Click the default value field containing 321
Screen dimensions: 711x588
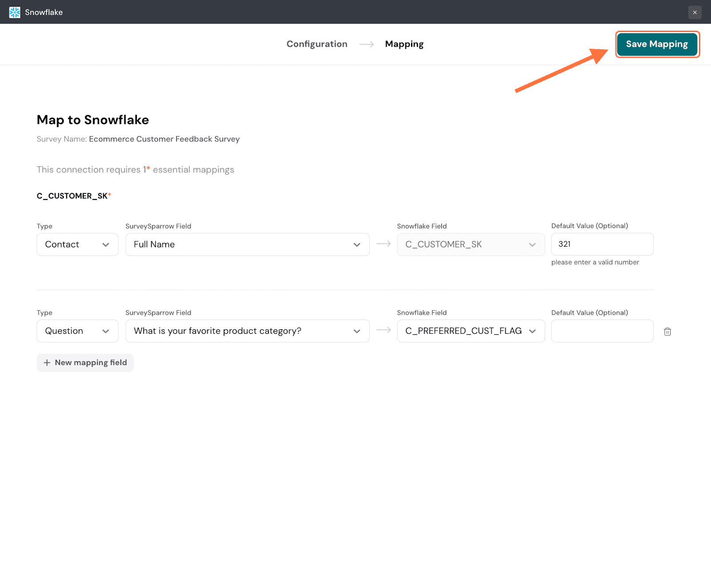click(x=602, y=244)
